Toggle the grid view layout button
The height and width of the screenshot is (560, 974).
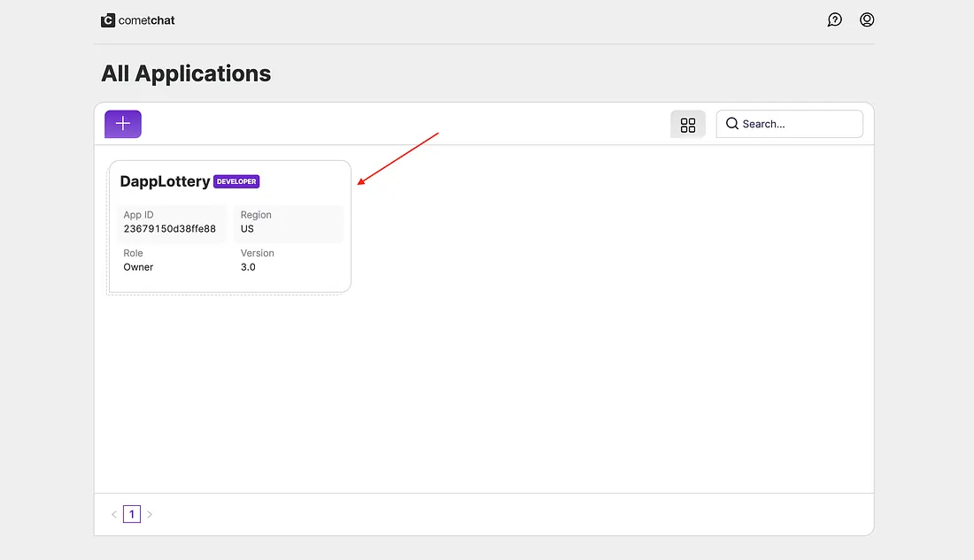click(x=688, y=125)
